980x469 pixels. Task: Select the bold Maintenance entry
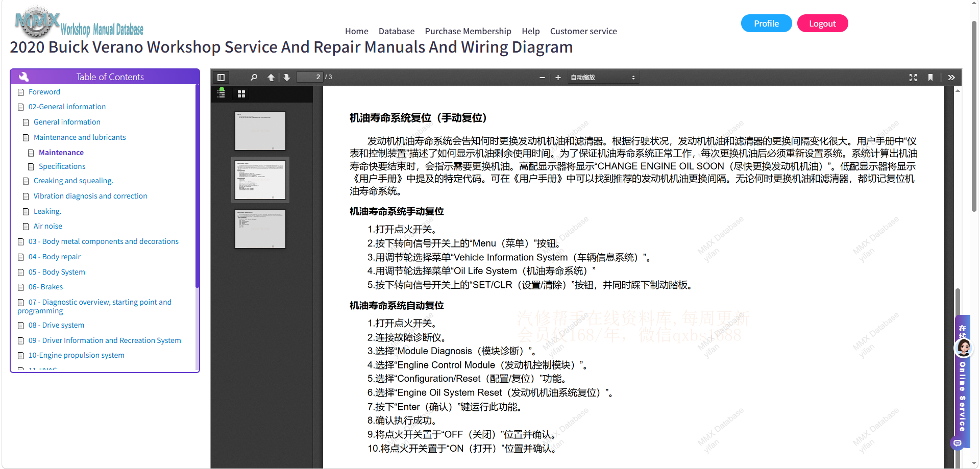click(61, 153)
